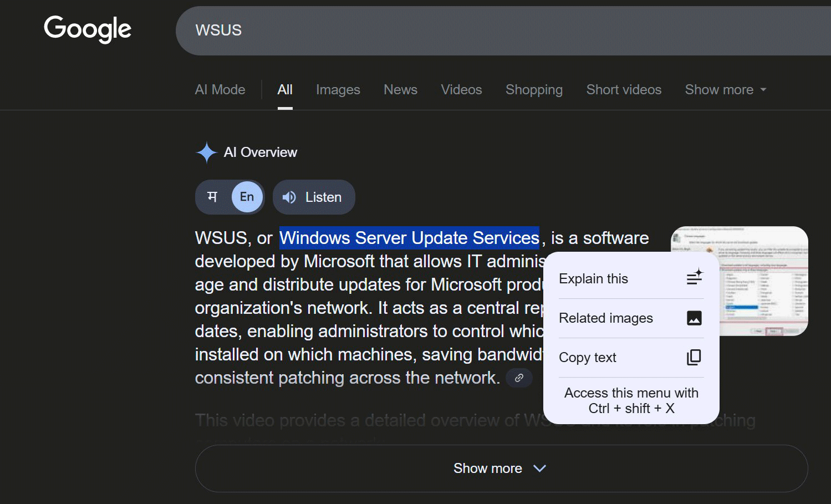Viewport: 831px width, 504px height.
Task: Select Copy text menu entry
Action: point(588,358)
